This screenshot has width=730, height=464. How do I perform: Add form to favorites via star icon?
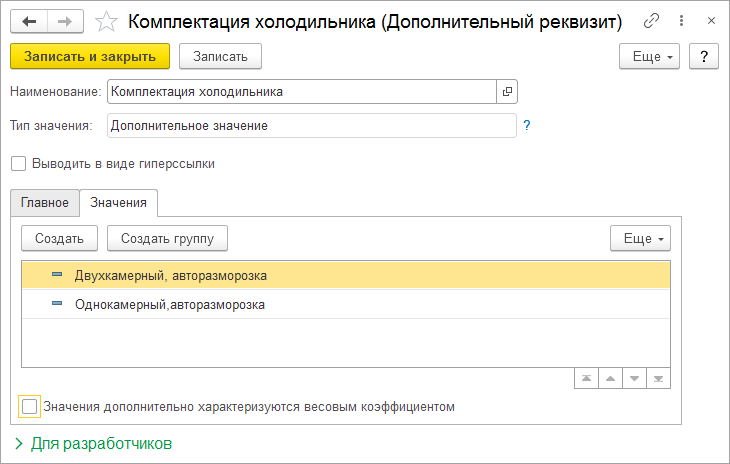pyautogui.click(x=104, y=20)
